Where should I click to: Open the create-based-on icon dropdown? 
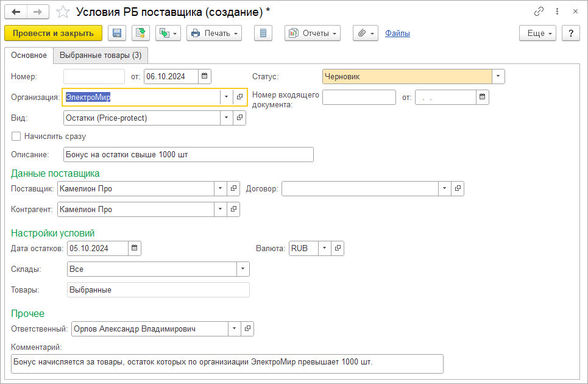tap(168, 34)
